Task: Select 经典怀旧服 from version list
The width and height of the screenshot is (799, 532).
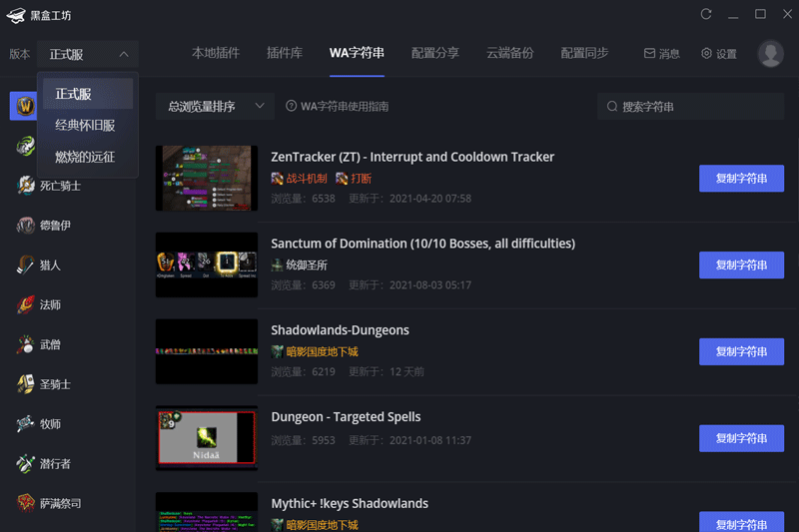Action: 85,126
